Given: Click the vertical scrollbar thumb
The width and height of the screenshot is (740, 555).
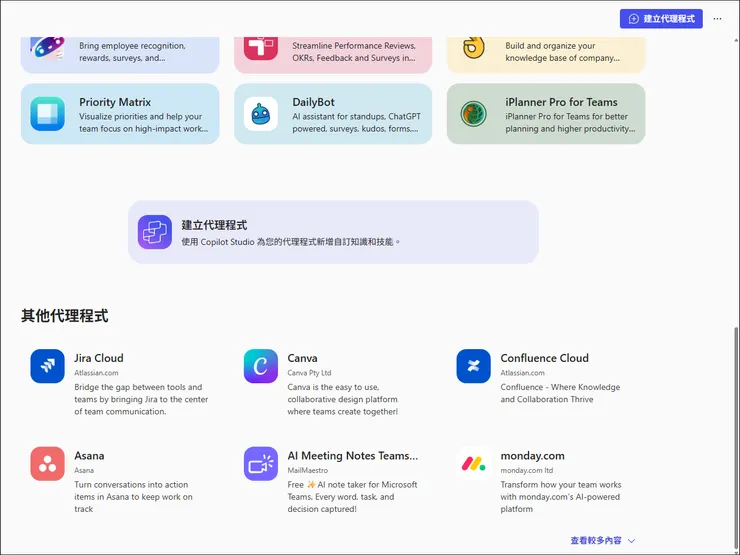Looking at the screenshot, I should pyautogui.click(x=736, y=439).
